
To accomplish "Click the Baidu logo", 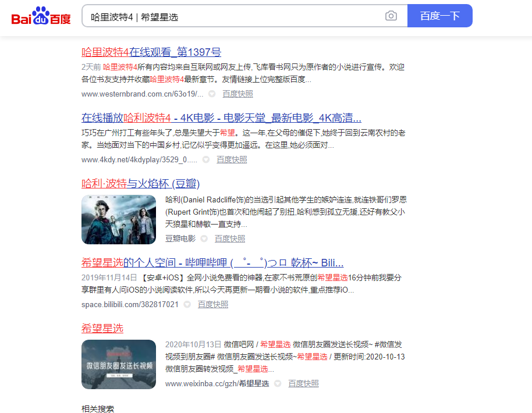I will [41, 16].
